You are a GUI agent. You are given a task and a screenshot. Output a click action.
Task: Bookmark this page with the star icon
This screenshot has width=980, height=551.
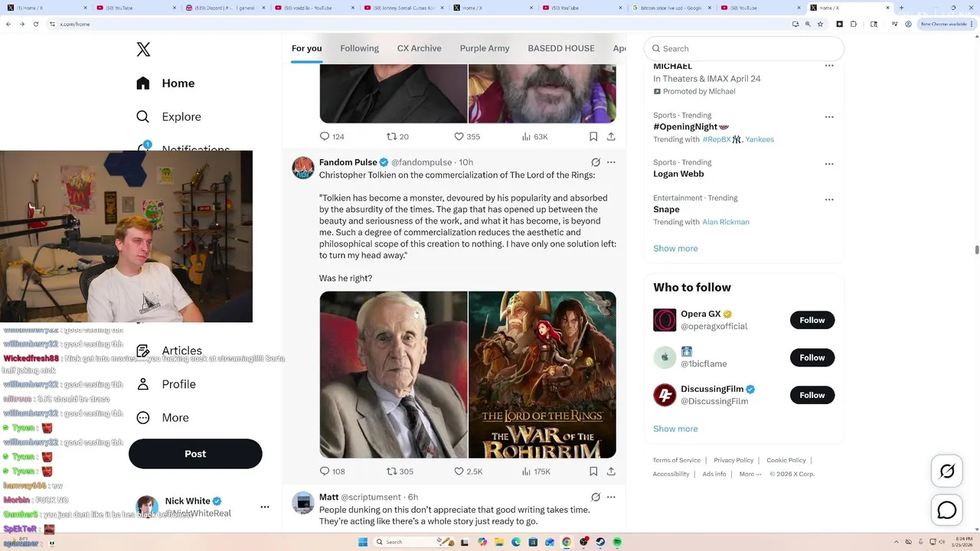(820, 24)
